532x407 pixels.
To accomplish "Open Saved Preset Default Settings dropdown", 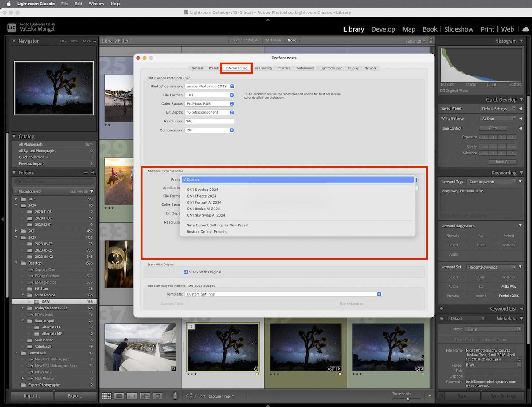I will 498,108.
